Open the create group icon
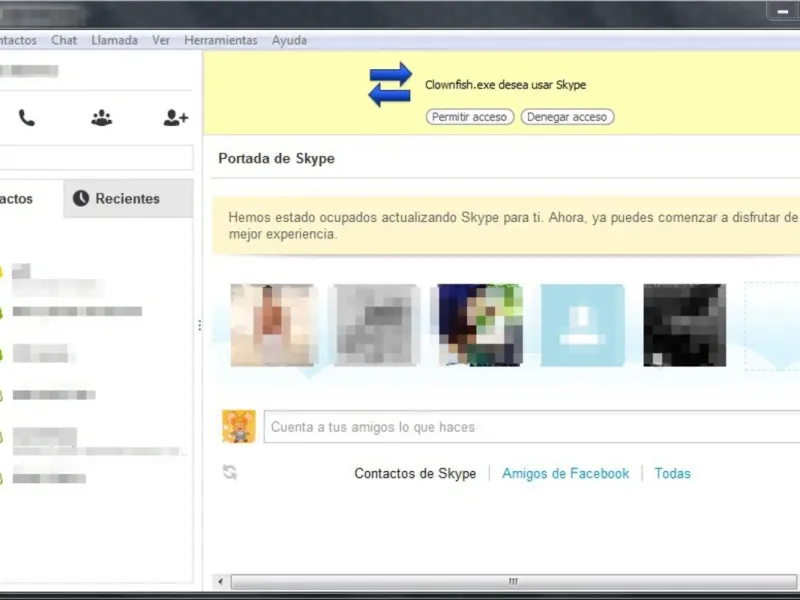This screenshot has width=800, height=600. (102, 118)
